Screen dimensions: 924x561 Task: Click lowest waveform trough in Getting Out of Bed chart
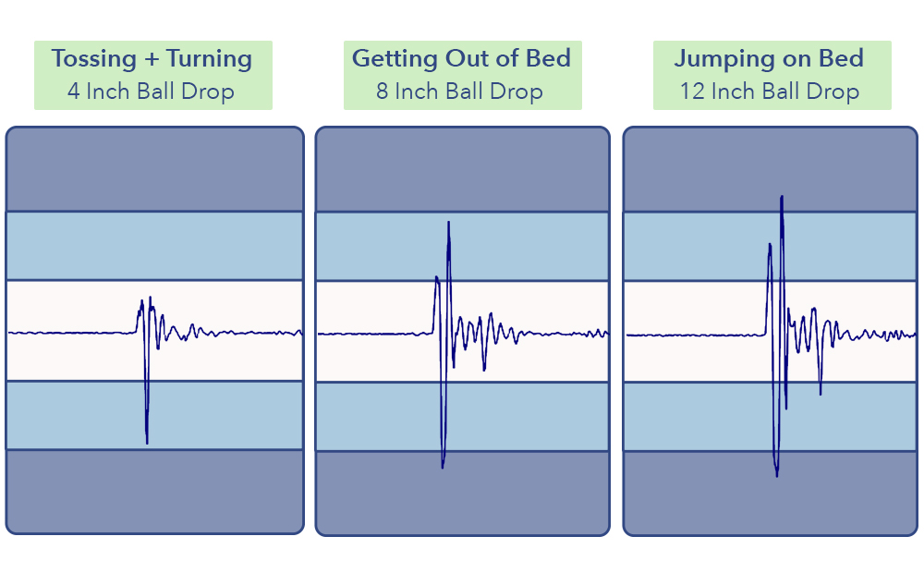pos(443,466)
